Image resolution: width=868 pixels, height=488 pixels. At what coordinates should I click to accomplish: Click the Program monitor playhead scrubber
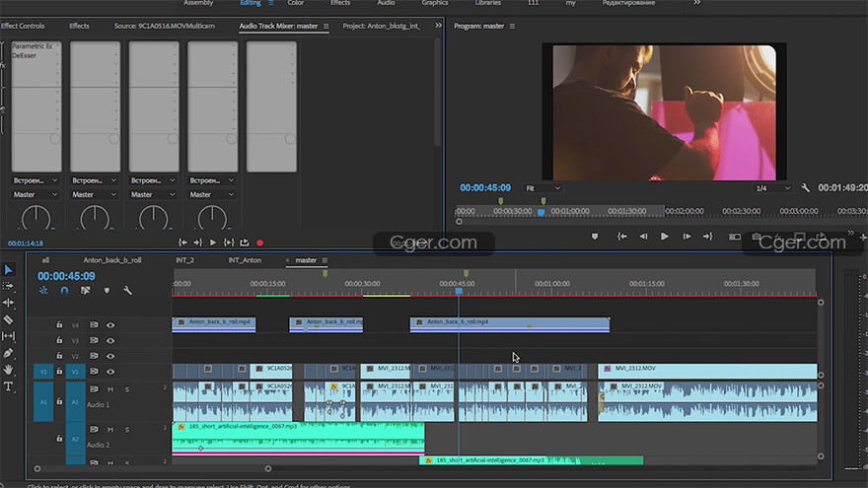coord(541,212)
